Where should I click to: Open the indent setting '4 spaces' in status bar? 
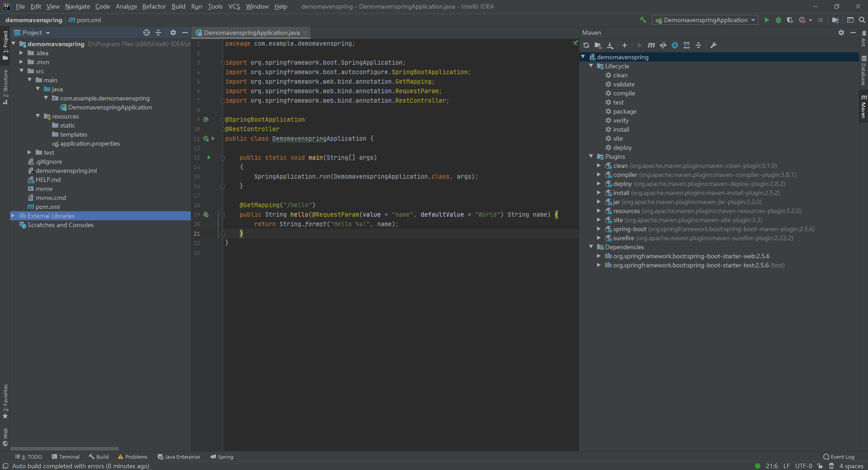851,466
